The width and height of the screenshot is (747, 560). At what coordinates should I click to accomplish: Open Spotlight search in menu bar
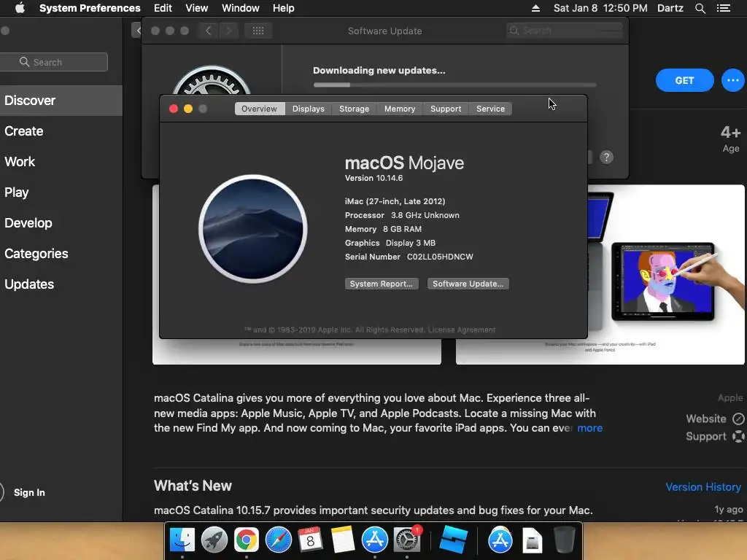point(700,8)
